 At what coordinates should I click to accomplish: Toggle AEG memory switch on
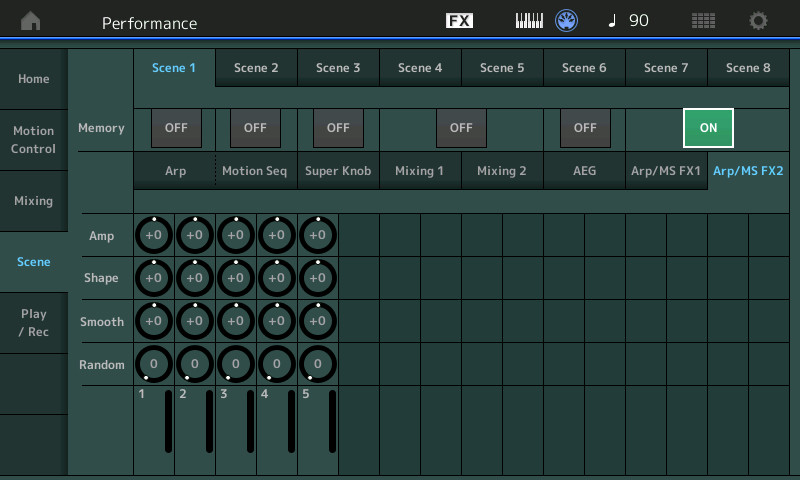click(585, 128)
